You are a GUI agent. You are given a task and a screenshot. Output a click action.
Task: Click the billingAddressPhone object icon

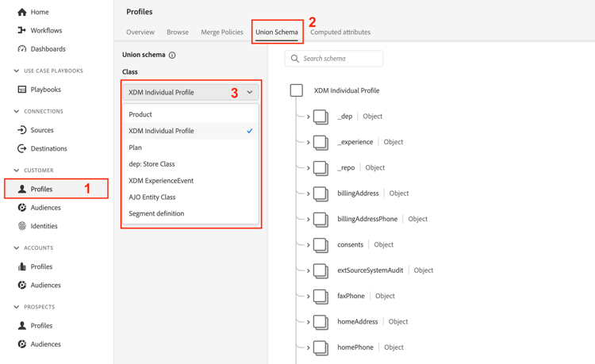coord(321,220)
